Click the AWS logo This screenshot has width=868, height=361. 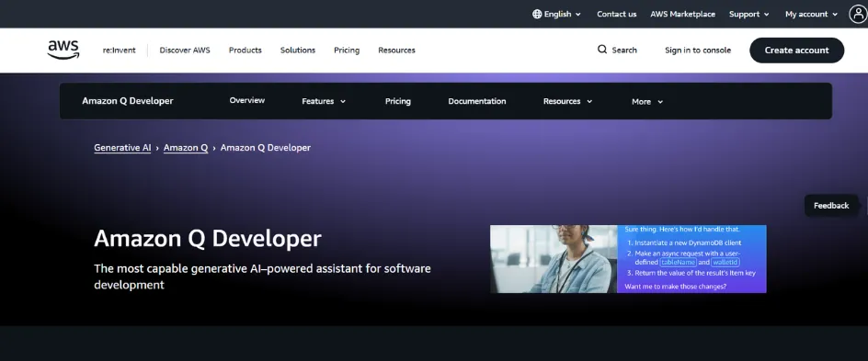(63, 50)
